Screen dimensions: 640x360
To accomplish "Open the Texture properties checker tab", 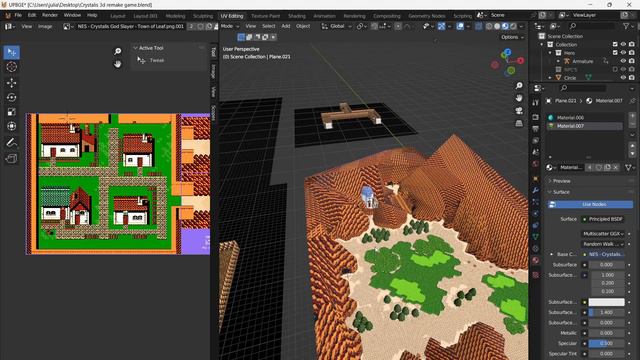I will pyautogui.click(x=536, y=275).
